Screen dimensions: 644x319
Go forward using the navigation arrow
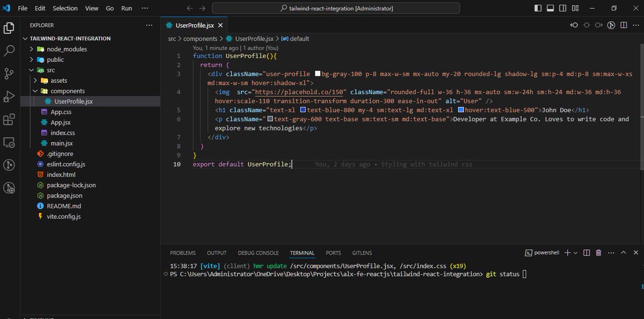coord(202,9)
